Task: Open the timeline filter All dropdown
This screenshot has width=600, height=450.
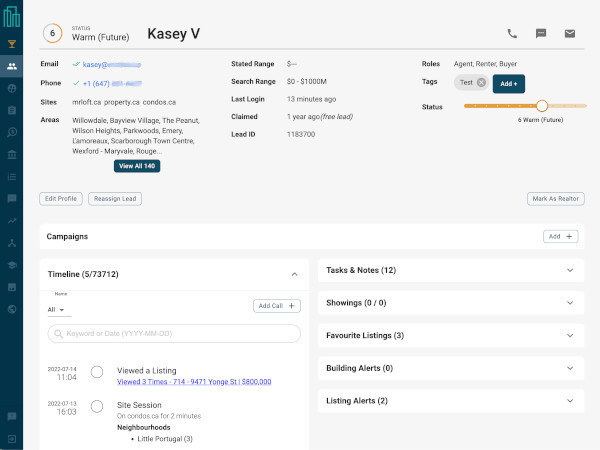Action: pyautogui.click(x=55, y=310)
